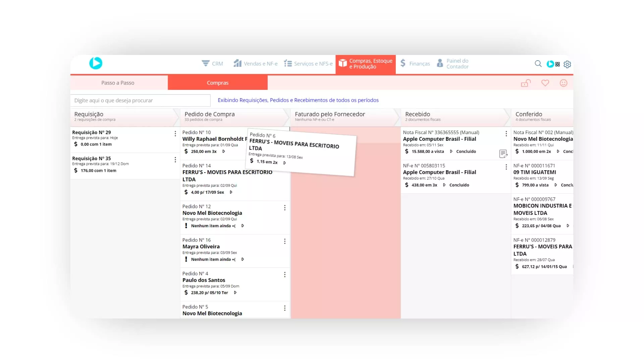Open MOBICON INDUSTRIA E MOVEIS LTDA card

[x=542, y=214]
